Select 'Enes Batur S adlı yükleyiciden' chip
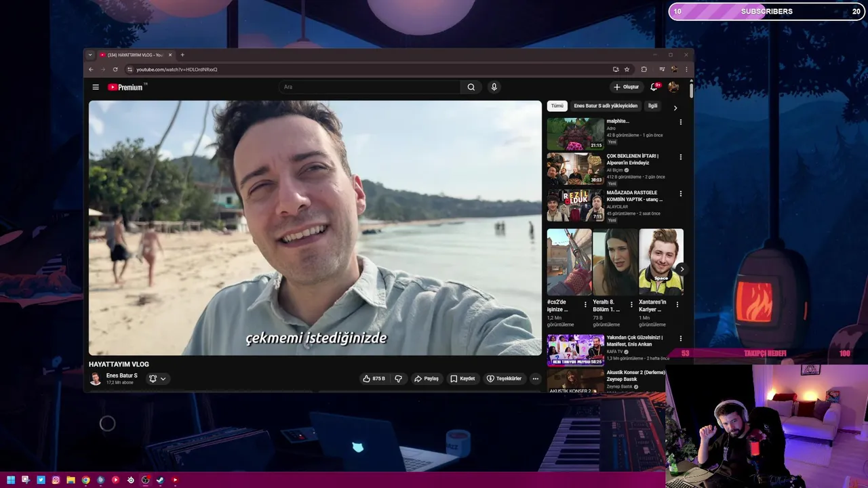Viewport: 868px width, 488px height. pyautogui.click(x=606, y=106)
